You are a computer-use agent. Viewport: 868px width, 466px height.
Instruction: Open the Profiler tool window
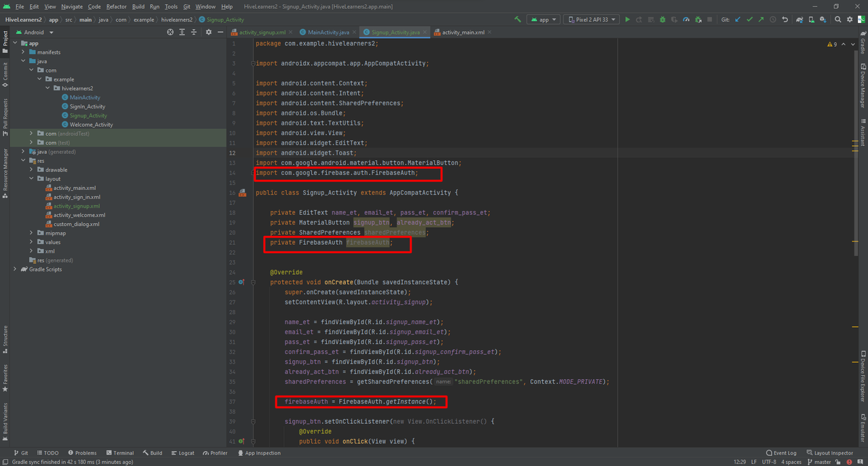tap(215, 453)
